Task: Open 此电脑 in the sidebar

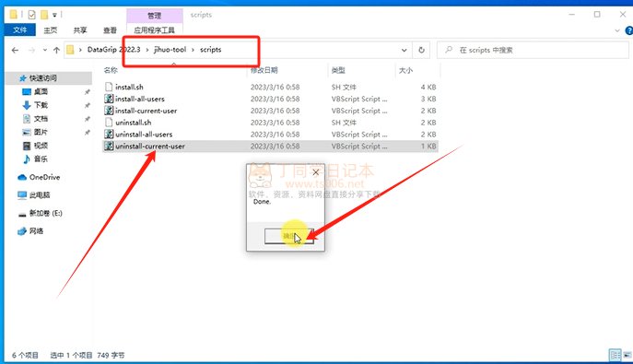Action: point(40,195)
